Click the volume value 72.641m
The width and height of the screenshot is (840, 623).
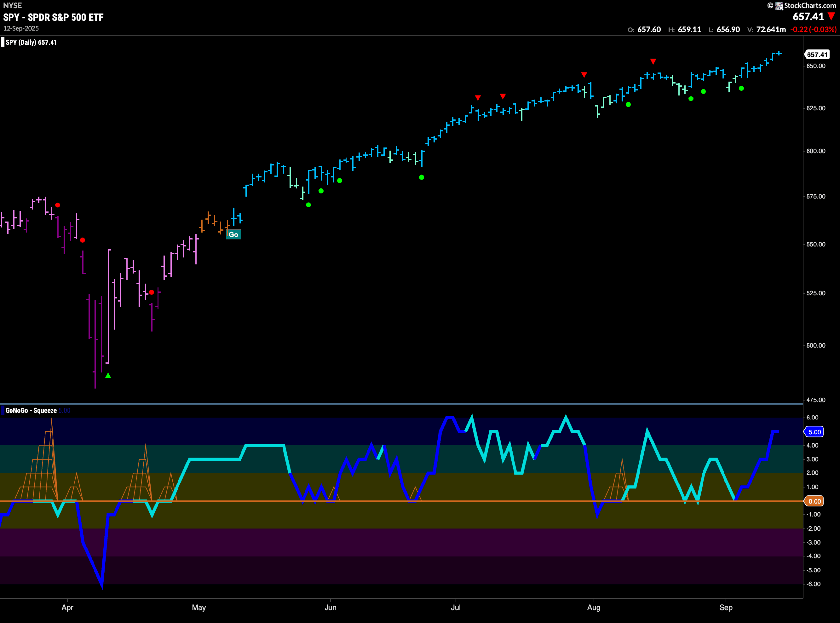click(x=771, y=30)
